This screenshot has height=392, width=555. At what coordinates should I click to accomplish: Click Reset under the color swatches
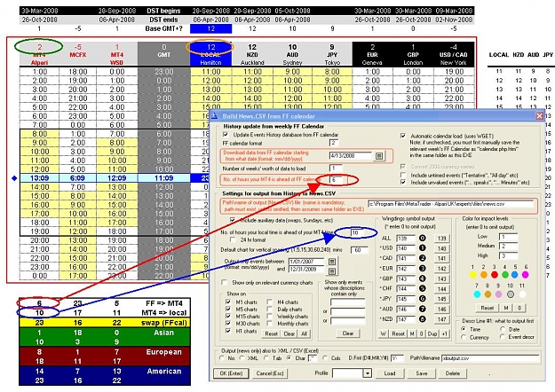click(x=487, y=308)
